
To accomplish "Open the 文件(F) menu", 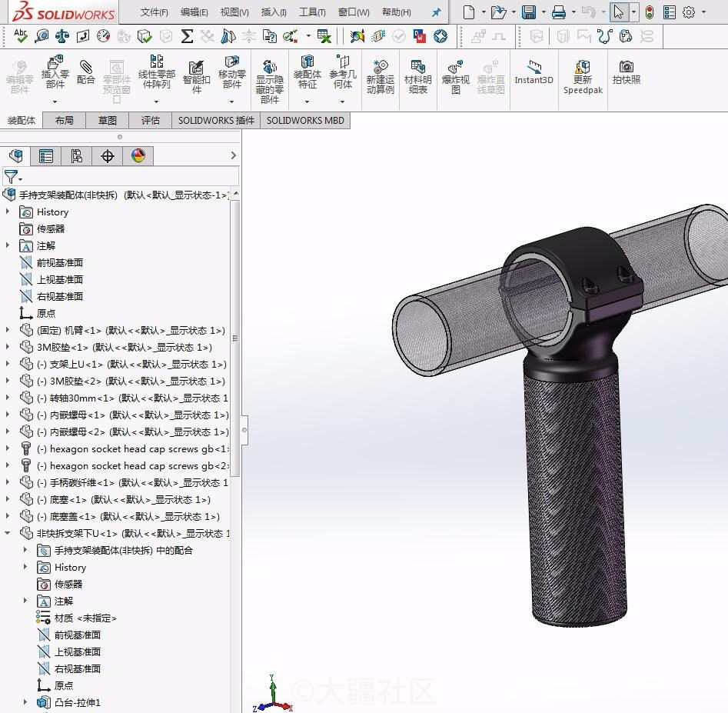I will tap(155, 12).
